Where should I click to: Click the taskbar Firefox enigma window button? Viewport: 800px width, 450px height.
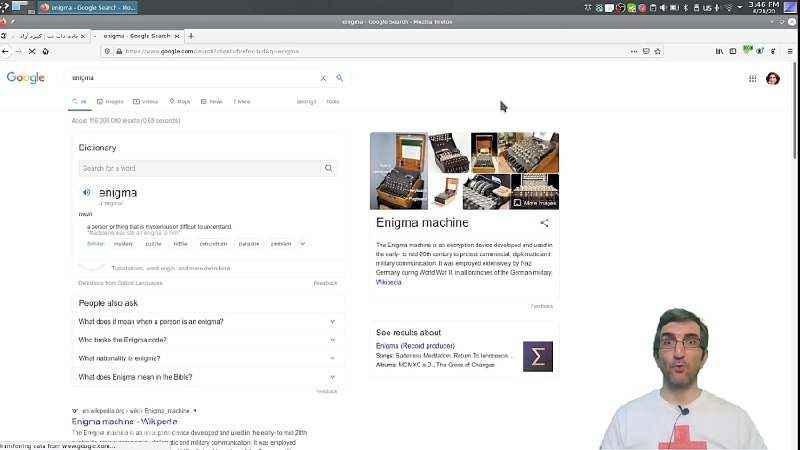click(88, 8)
